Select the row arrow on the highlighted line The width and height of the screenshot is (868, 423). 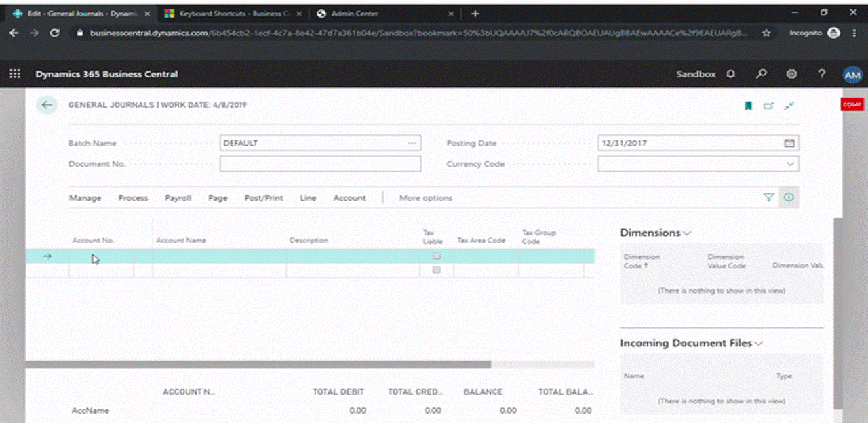[x=47, y=256]
